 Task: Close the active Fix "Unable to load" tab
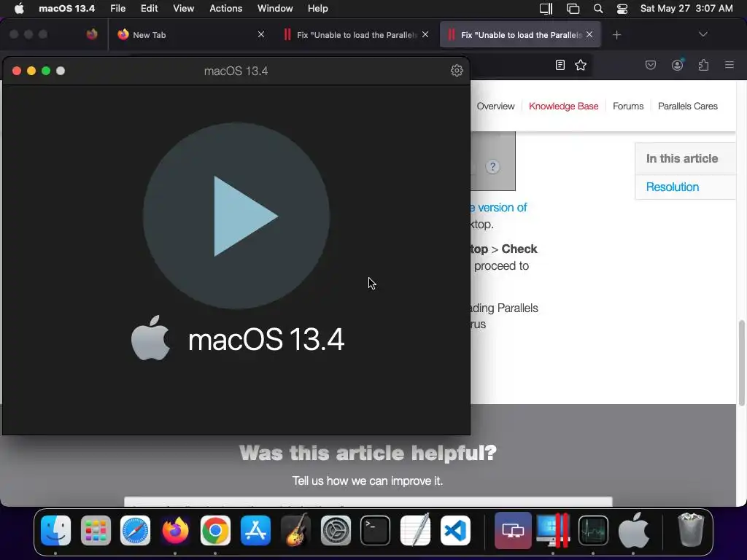click(589, 34)
